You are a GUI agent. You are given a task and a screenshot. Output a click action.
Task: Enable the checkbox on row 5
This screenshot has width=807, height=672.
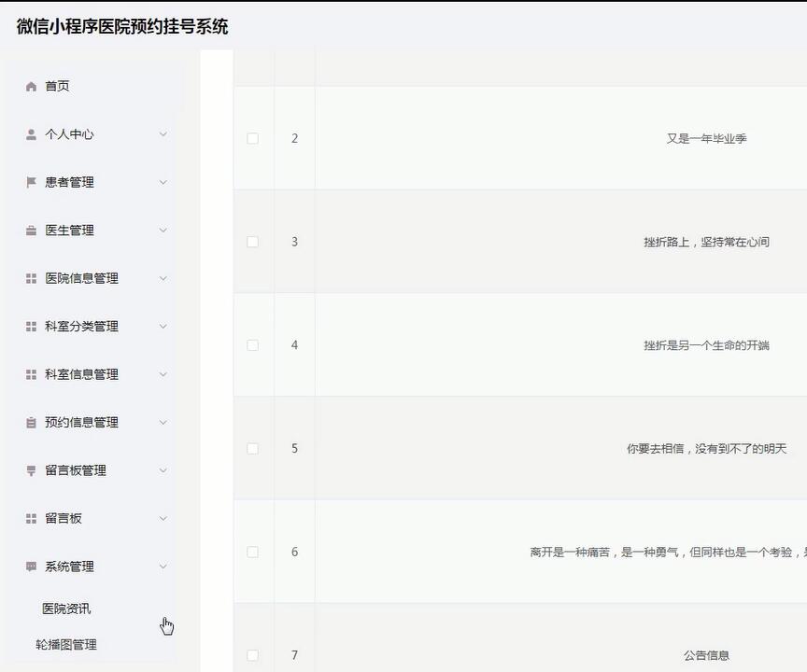pyautogui.click(x=252, y=448)
